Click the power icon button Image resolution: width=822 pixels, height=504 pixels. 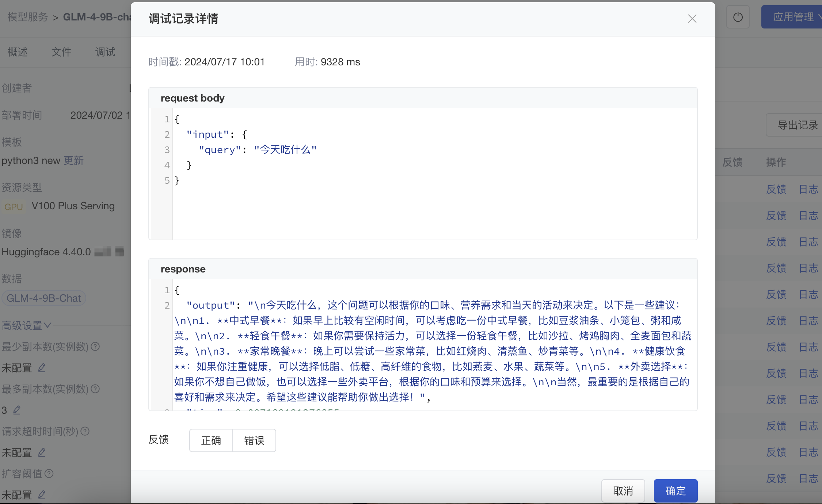point(738,17)
